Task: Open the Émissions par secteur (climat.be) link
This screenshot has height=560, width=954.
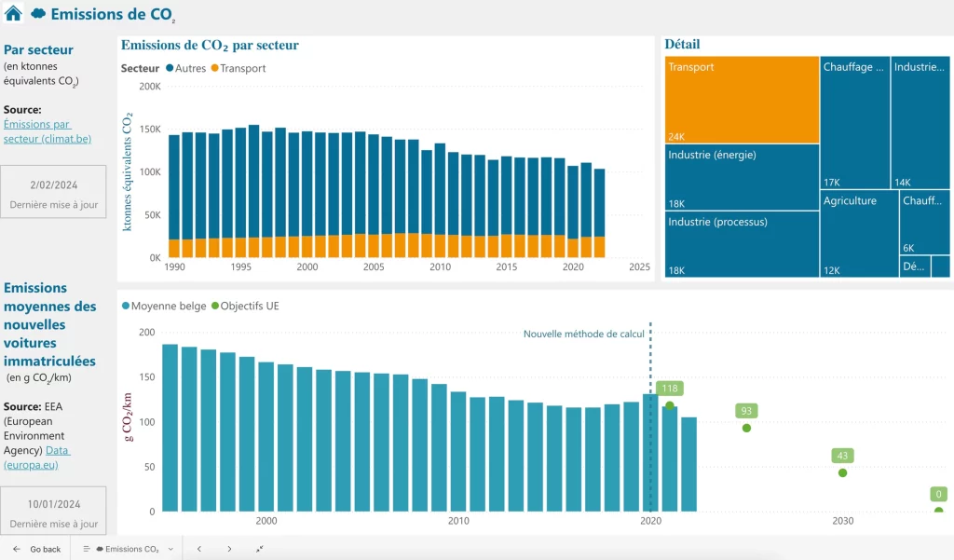Action: [37, 131]
